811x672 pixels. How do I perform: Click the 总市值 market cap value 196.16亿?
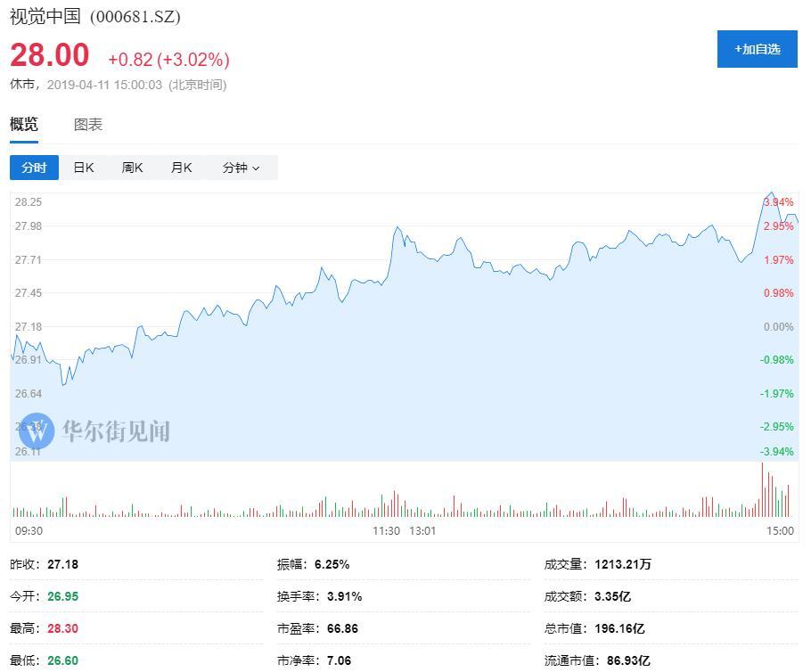coord(618,628)
